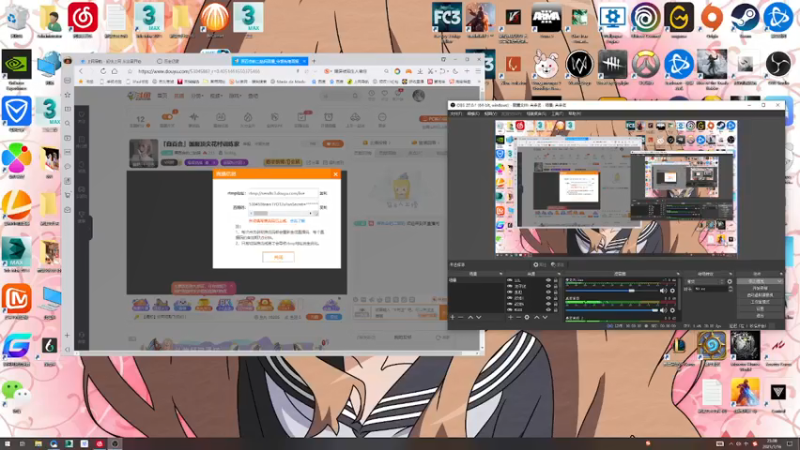800x450 pixels.
Task: Toggle visibility of fifth source in OBS
Action: [548, 304]
